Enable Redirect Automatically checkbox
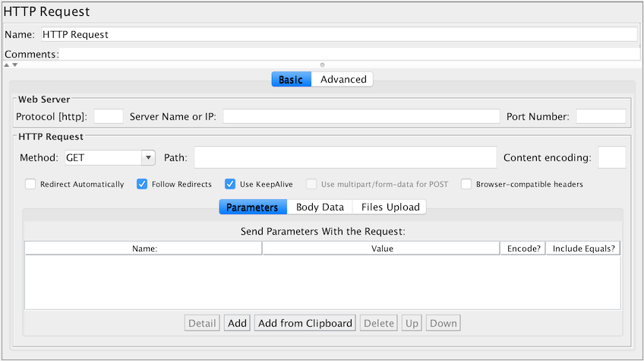The image size is (644, 361). 30,184
